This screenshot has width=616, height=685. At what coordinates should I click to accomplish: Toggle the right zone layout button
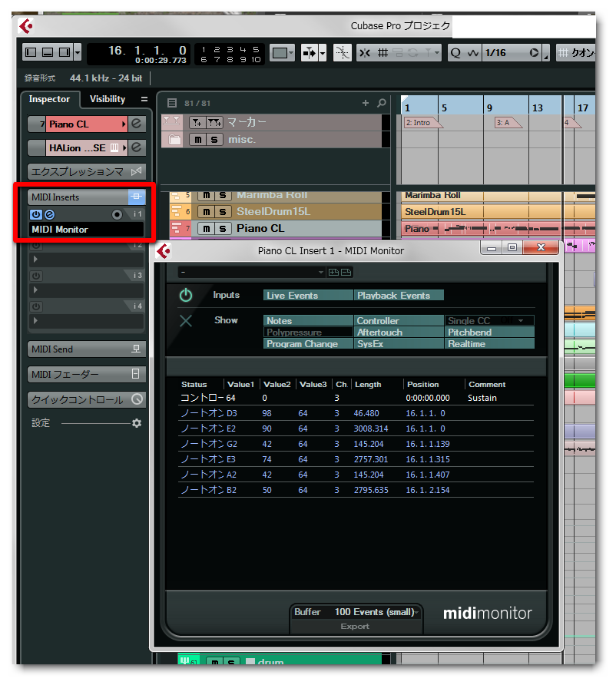(x=65, y=53)
